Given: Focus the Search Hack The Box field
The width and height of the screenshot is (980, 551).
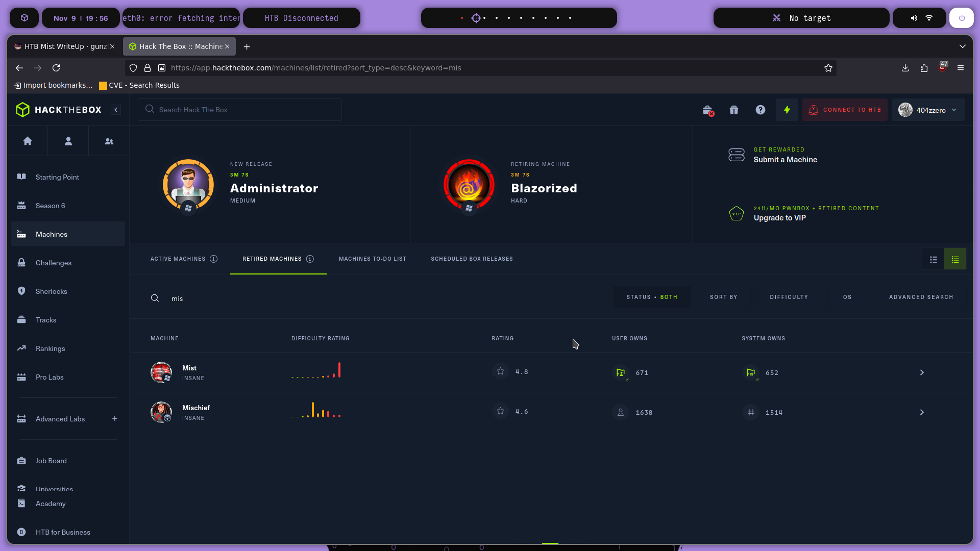Looking at the screenshot, I should click(240, 110).
